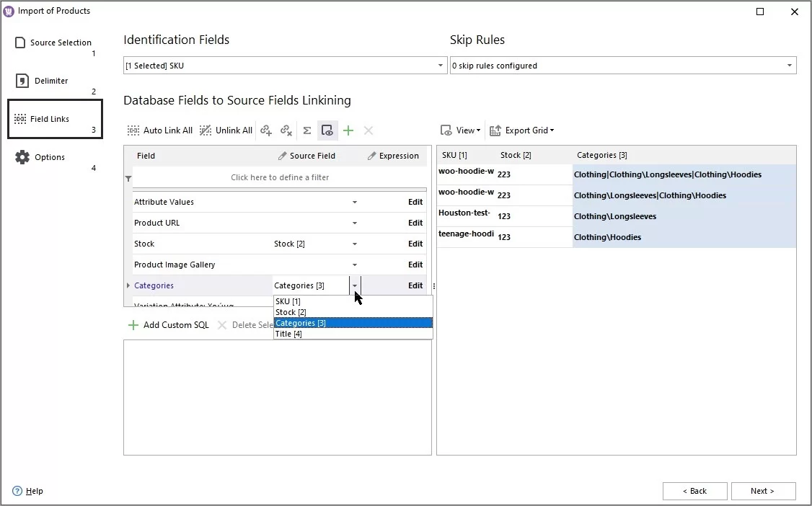Click the Help link

34,491
